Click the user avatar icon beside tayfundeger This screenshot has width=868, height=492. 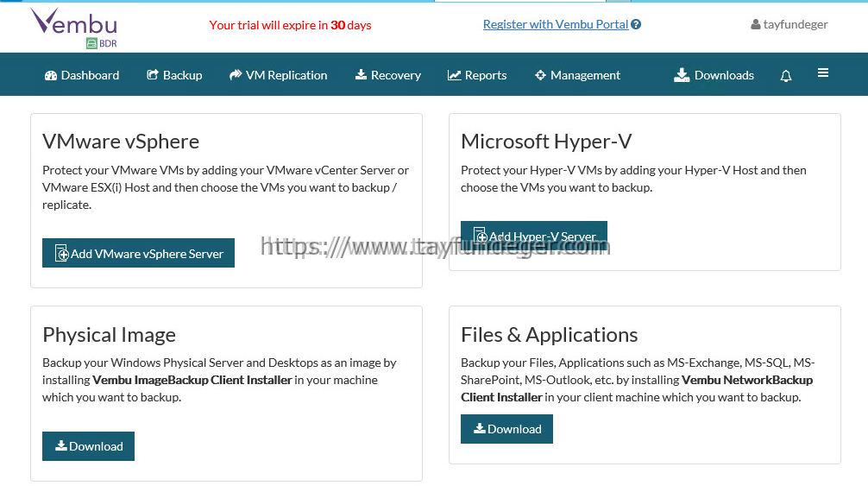756,24
